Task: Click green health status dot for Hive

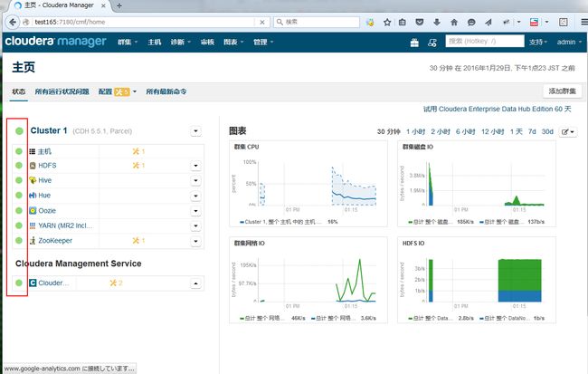Action: point(19,180)
